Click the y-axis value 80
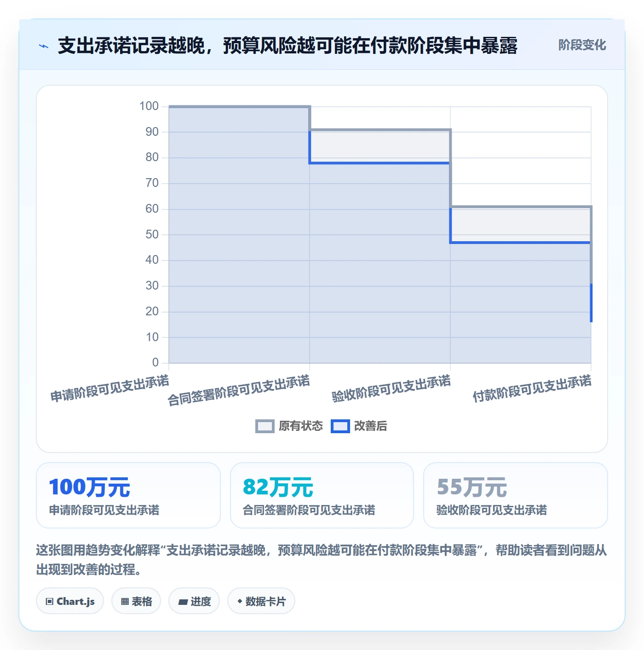The image size is (644, 650). [152, 157]
